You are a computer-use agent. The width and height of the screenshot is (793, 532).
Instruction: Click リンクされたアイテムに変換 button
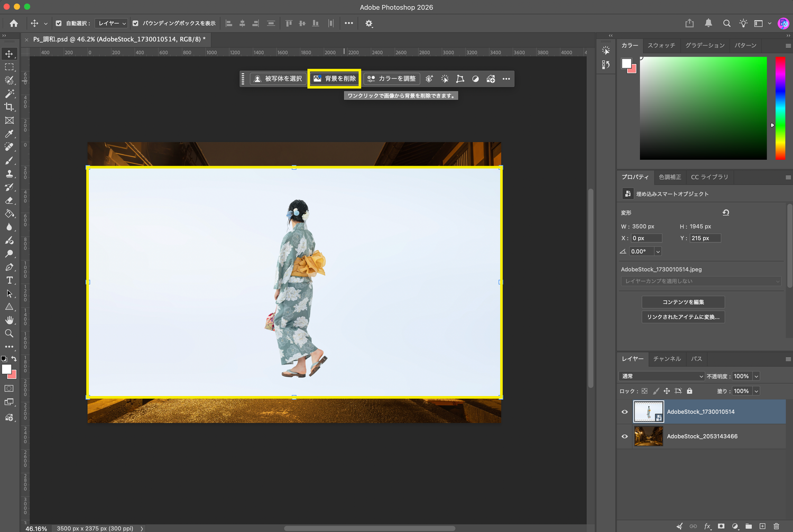tap(683, 317)
